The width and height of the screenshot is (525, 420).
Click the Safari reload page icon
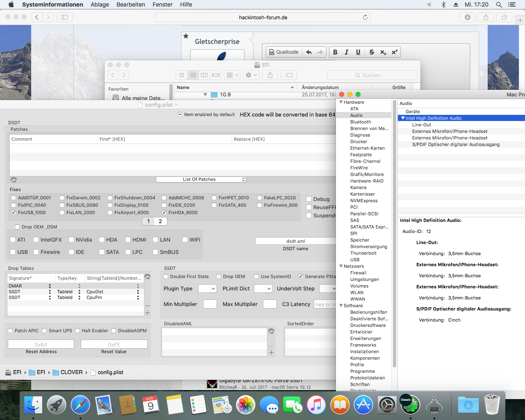(365, 17)
